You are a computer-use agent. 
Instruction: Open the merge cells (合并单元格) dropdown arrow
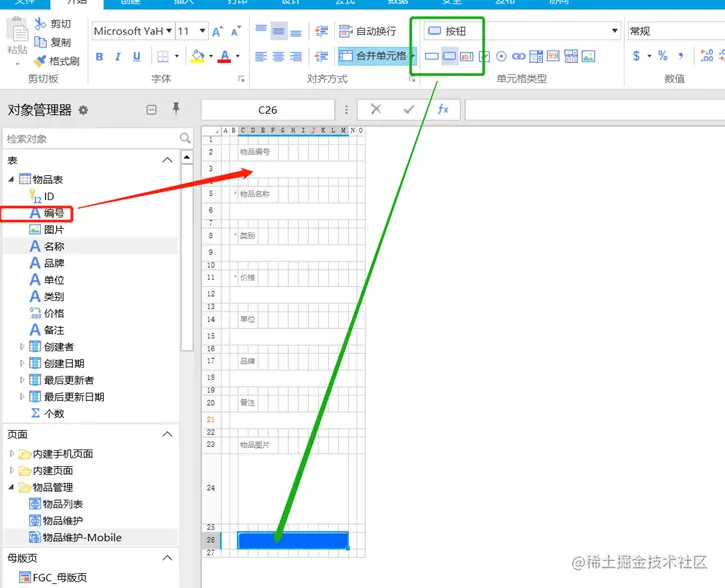(412, 56)
